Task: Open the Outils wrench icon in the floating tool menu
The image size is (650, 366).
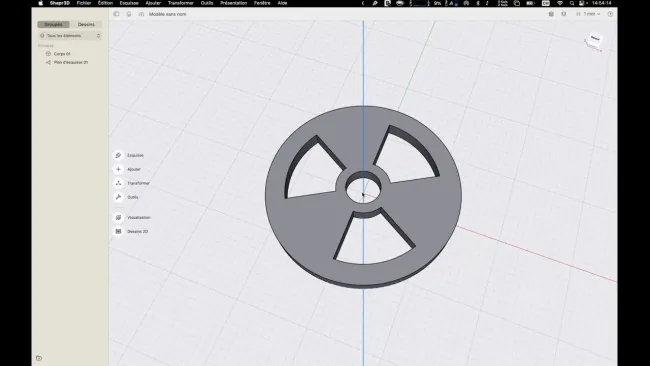Action: click(x=118, y=197)
